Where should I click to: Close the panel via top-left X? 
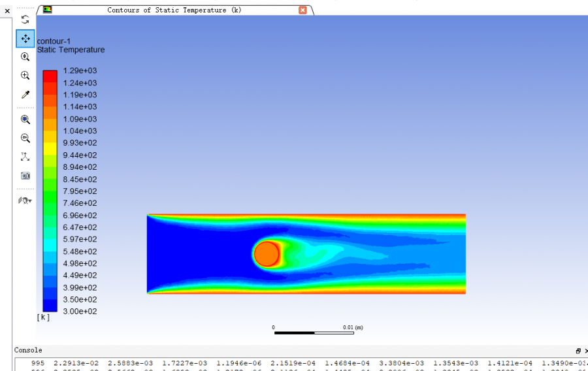point(7,11)
